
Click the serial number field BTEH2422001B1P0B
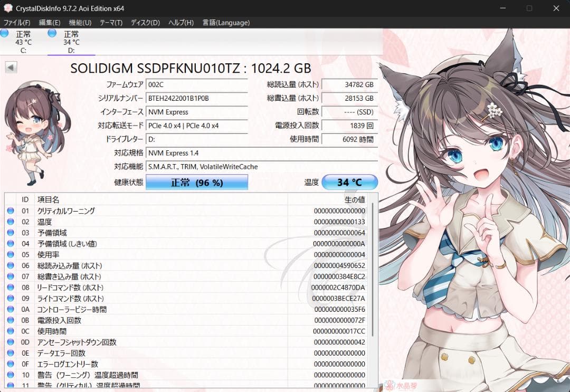[197, 98]
